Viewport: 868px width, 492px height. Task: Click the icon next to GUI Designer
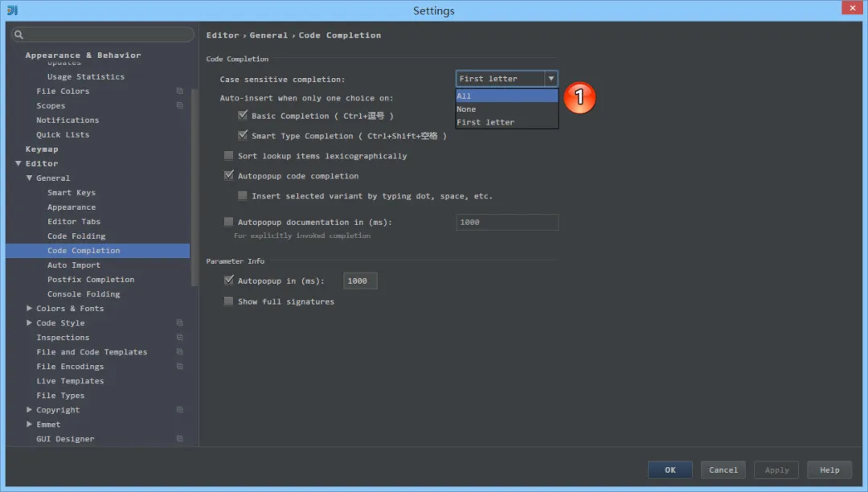click(178, 438)
